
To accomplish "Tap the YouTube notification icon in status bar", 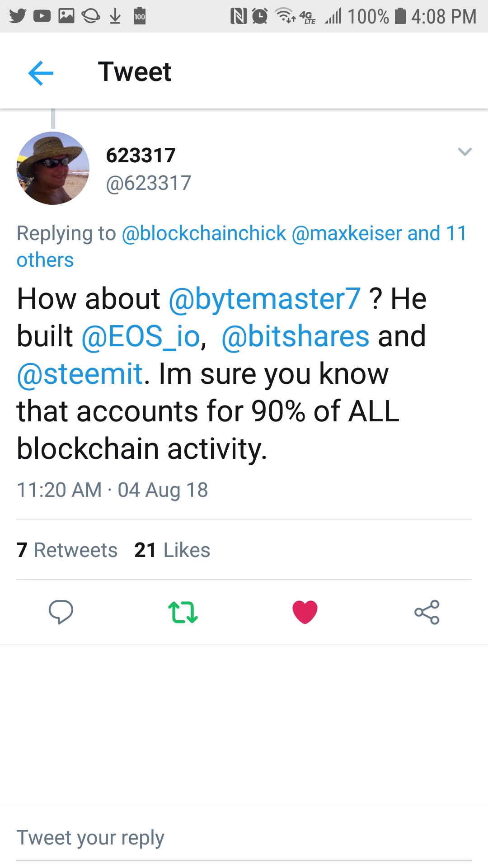I will [42, 16].
